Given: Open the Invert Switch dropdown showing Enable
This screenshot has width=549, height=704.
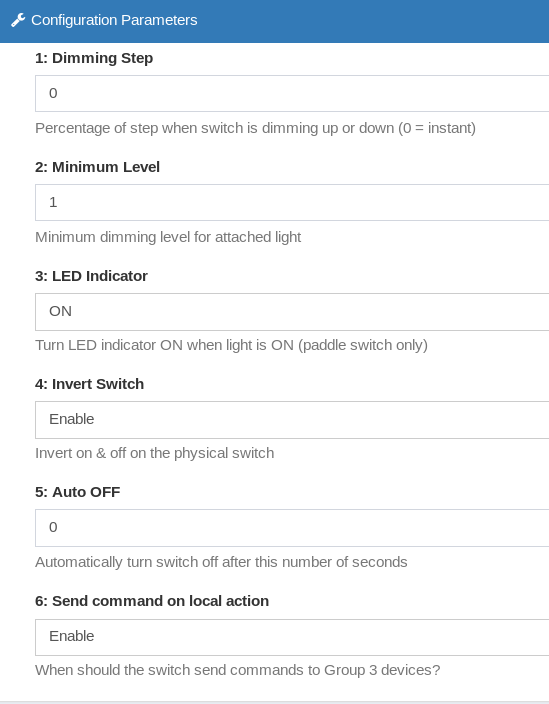Looking at the screenshot, I should point(292,420).
